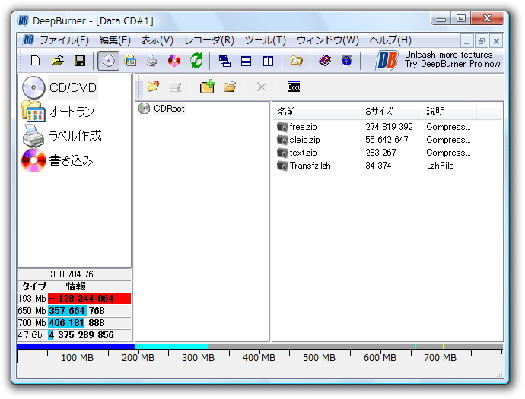Restore the inner document window
Screen dimensions: 525x399
click(481, 41)
